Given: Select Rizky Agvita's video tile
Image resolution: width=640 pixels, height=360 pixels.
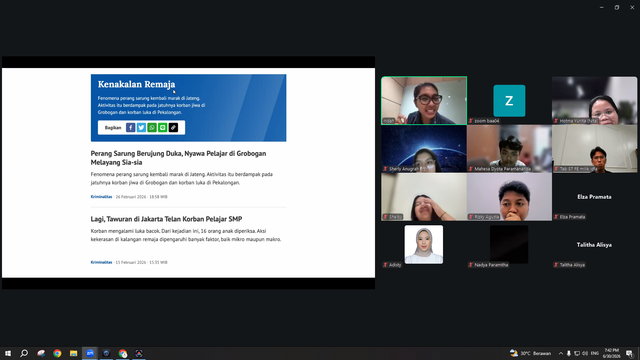Looking at the screenshot, I should [509, 197].
